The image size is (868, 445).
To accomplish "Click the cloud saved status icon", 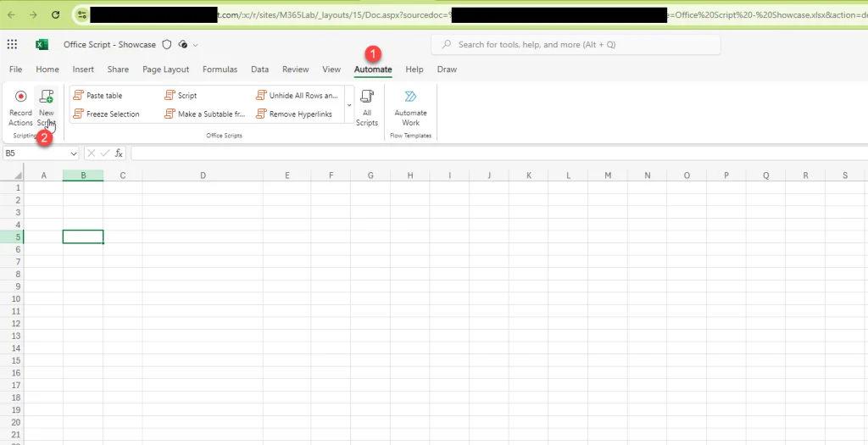I will click(183, 45).
